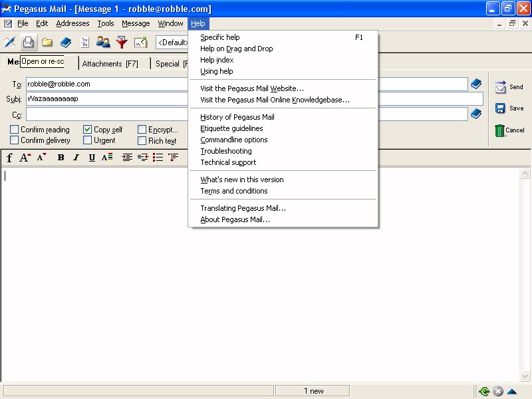Uncheck the Copy self checkbox
532x399 pixels.
click(87, 129)
